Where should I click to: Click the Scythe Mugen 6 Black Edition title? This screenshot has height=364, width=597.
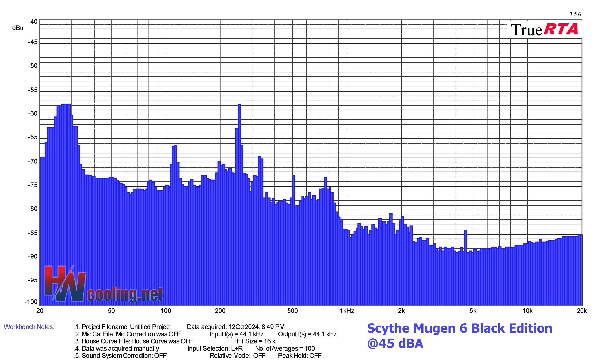coord(460,328)
